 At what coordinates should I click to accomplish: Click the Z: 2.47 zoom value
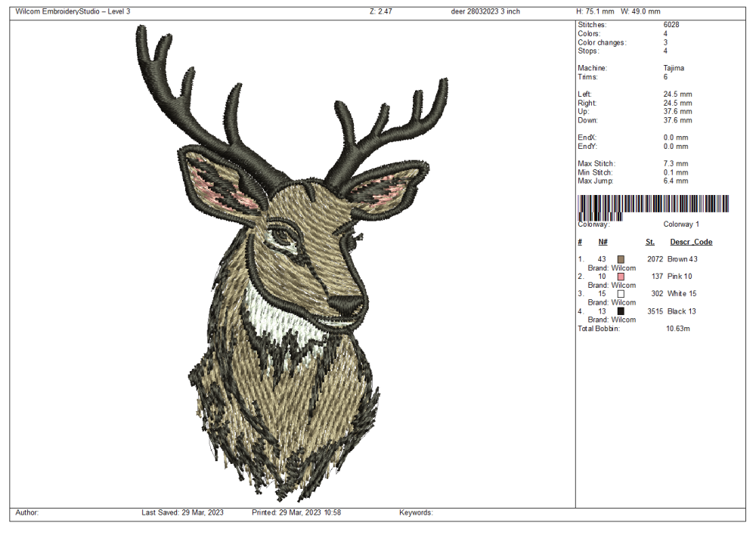tap(382, 11)
